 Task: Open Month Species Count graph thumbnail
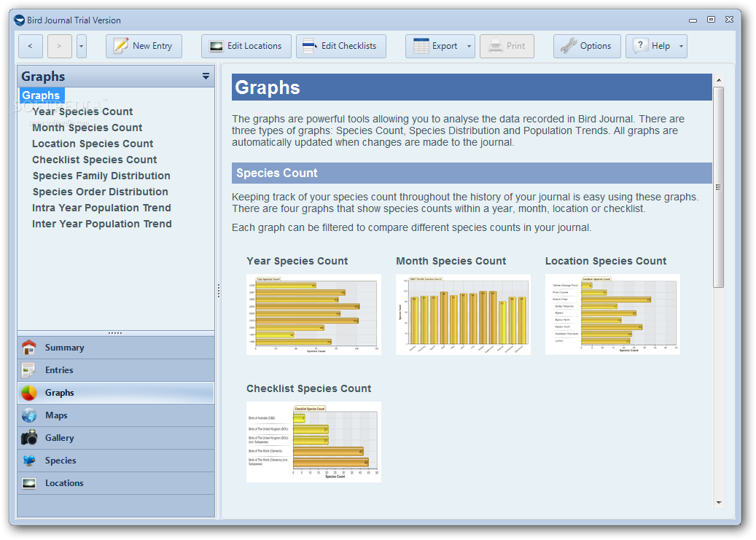(x=464, y=314)
